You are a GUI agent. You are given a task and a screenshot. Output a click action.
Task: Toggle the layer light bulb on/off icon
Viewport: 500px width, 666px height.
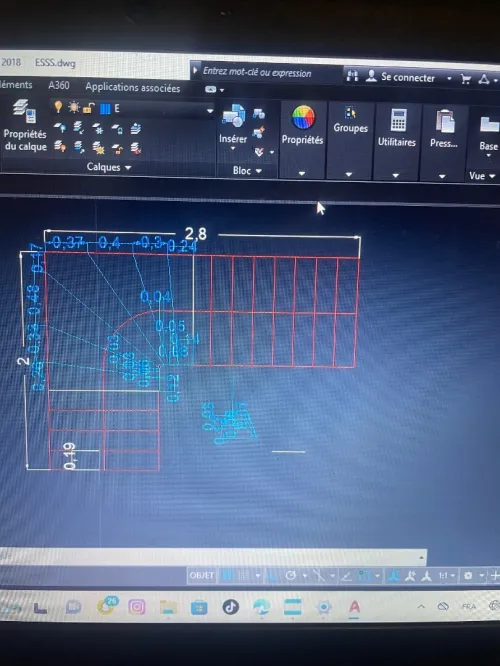coord(58,107)
